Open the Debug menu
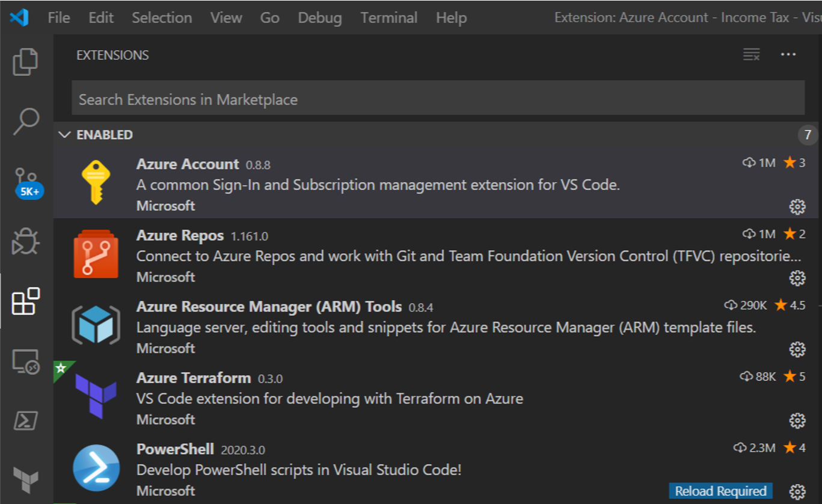 319,17
